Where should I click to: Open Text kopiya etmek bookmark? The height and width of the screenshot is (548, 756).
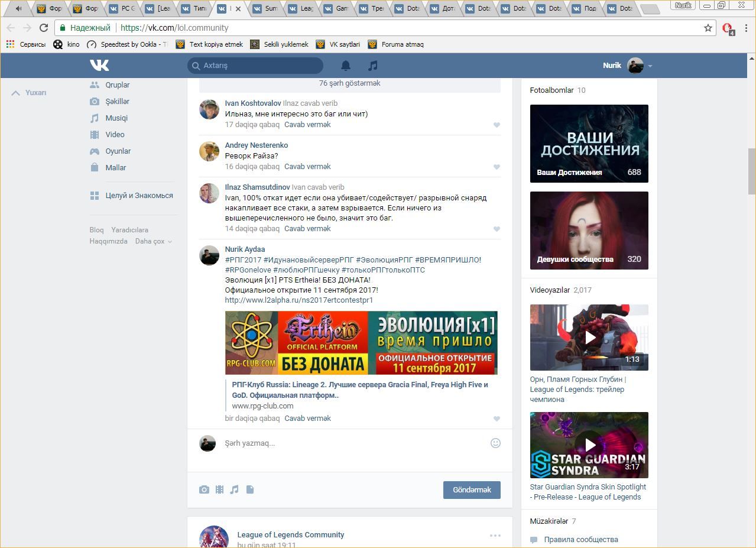click(x=209, y=44)
